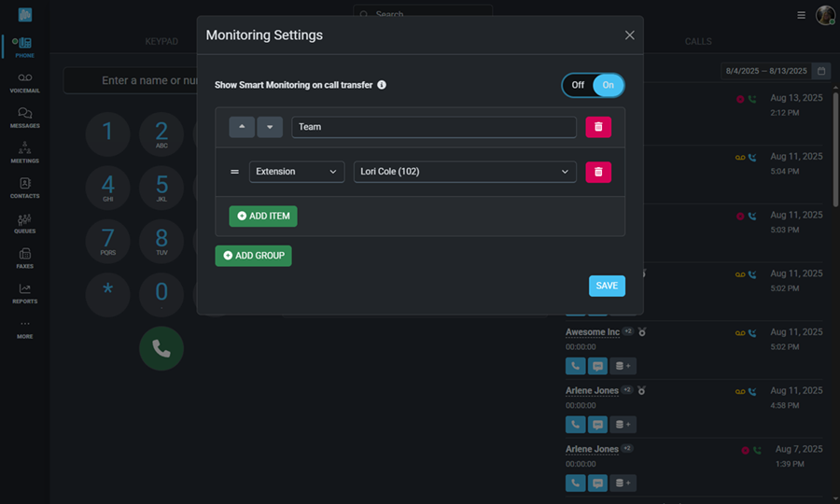
Task: Open Contacts in the sidebar
Action: pyautogui.click(x=24, y=188)
